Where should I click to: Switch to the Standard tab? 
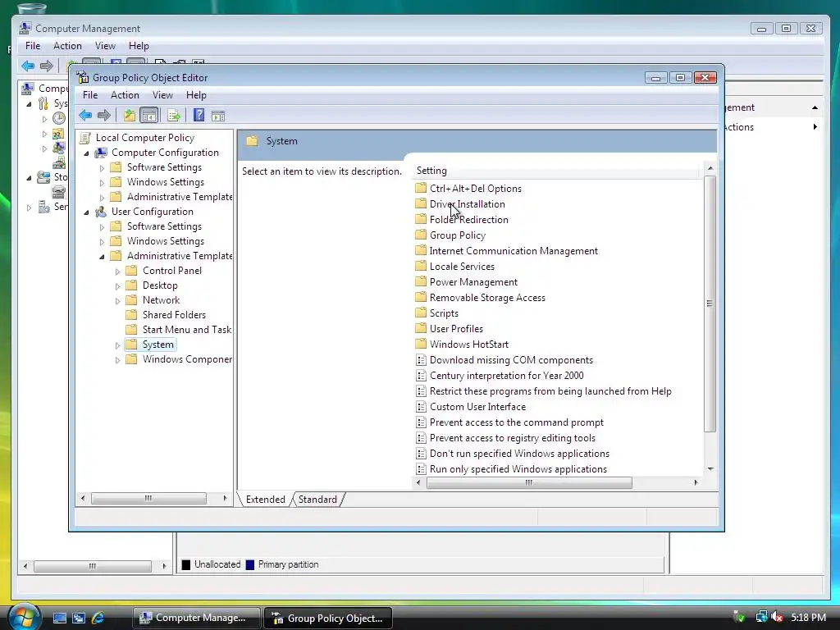(x=317, y=500)
